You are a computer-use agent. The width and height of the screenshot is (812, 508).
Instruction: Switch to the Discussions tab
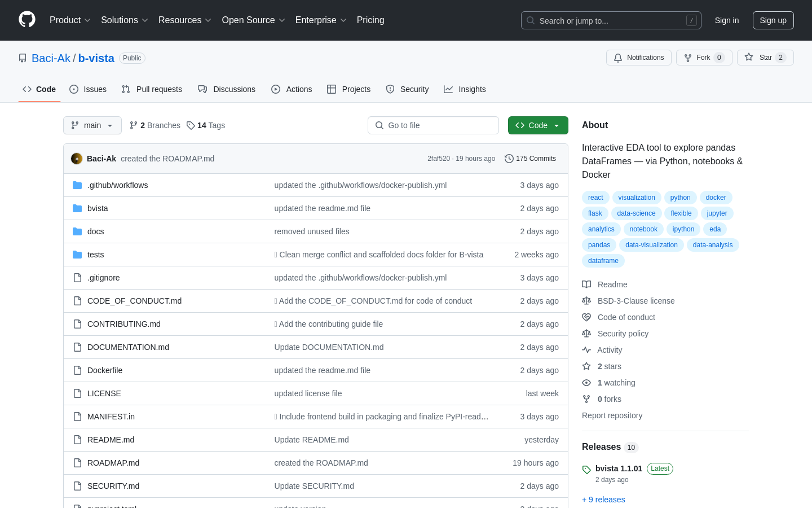click(x=227, y=89)
